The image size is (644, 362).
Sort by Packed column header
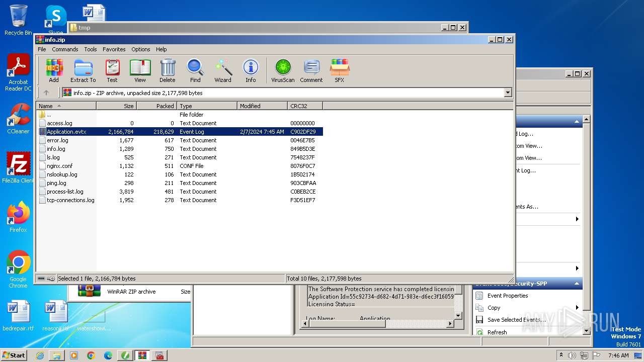pos(156,106)
